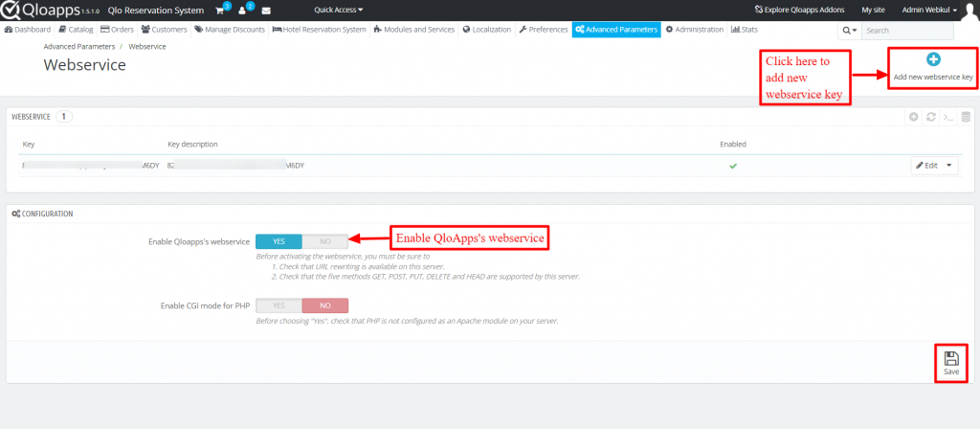
Task: Sort by Key description column header
Action: [x=192, y=145]
